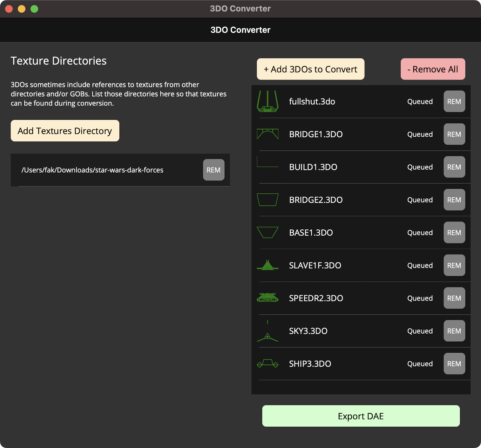481x448 pixels.
Task: Click the Queued status label for BASE1.3DO
Action: point(420,232)
